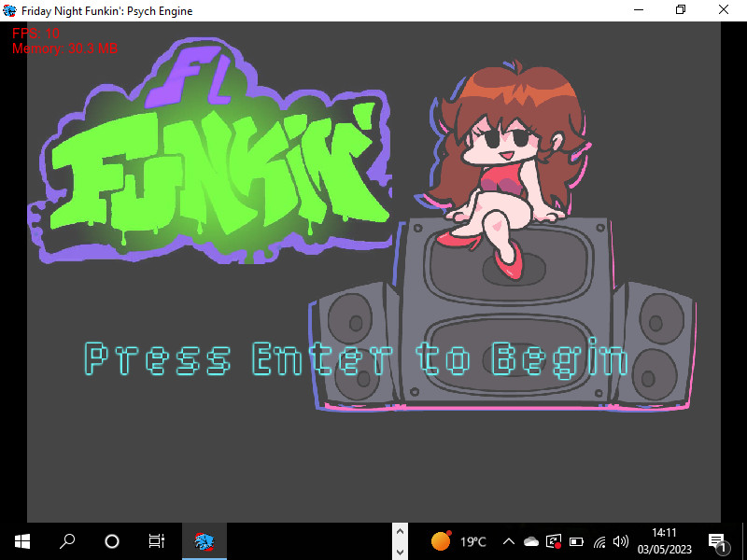Click the window title "Friday Night Funkin': Psych Engine"
747x560 pixels.
pyautogui.click(x=107, y=11)
